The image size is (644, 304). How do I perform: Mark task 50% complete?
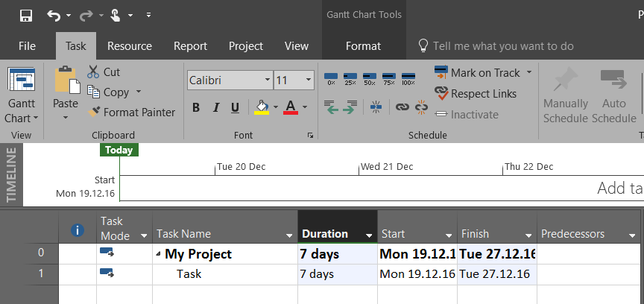370,77
